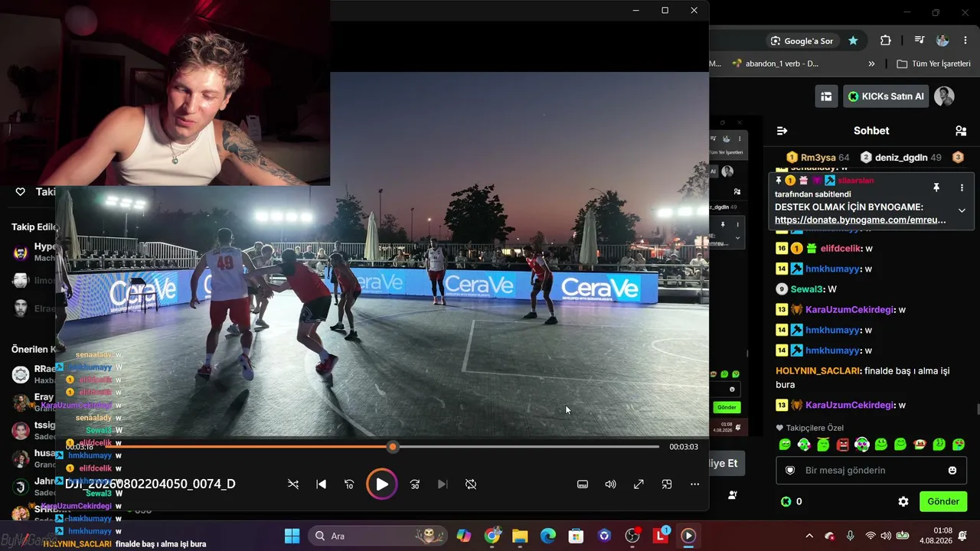This screenshot has height=551, width=980.
Task: Open the Chrome profile avatar
Action: click(942, 41)
